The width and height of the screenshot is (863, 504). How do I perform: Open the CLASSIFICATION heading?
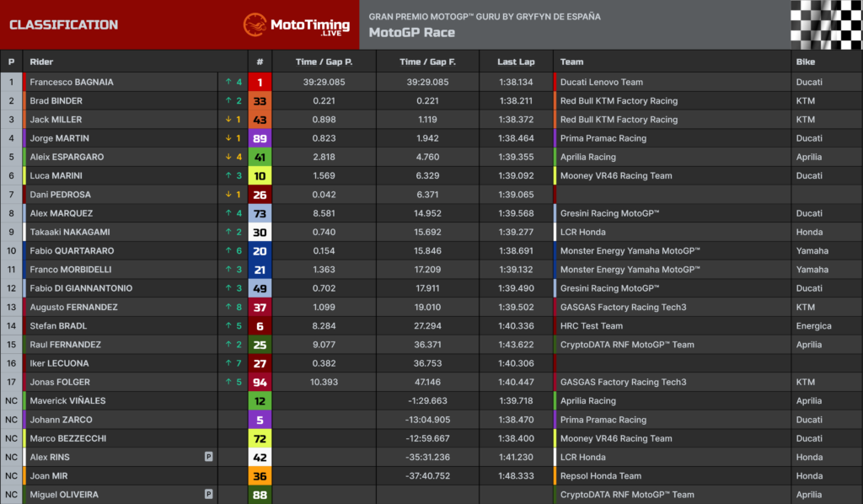63,24
